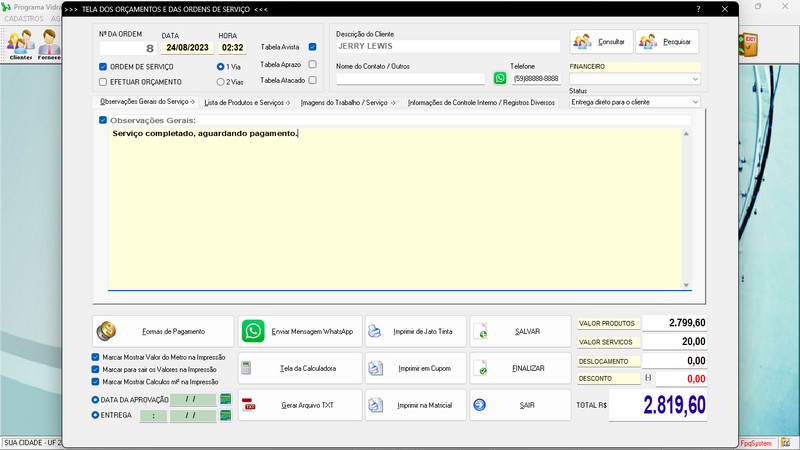This screenshot has height=450, width=800.
Task: Click the Clientes icon in background toolbar
Action: point(21,45)
